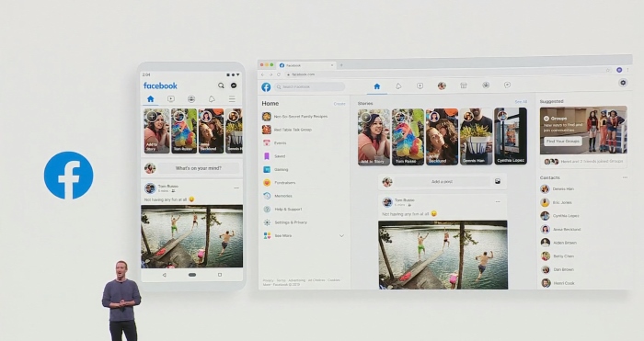Tap the What's on your mind box
The image size is (644, 341).
(199, 168)
